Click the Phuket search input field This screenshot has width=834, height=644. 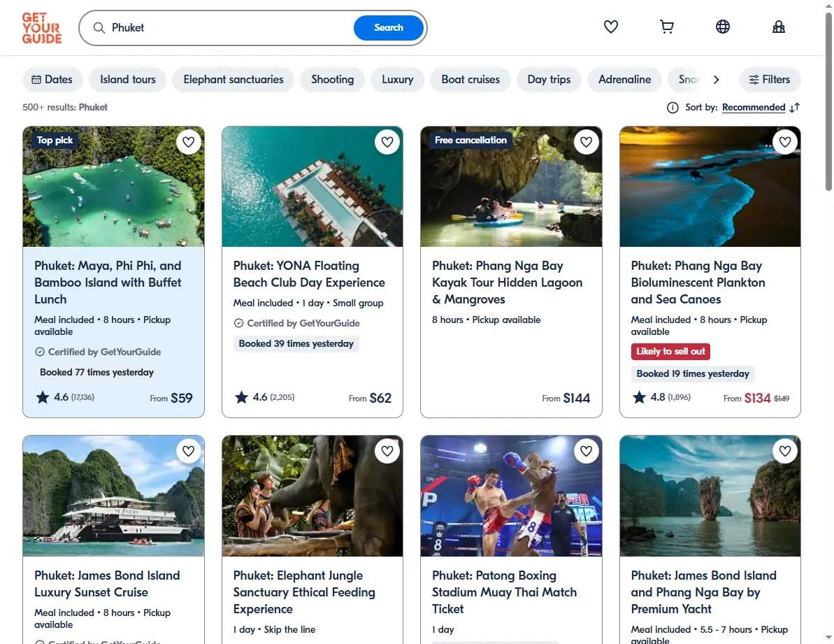(x=229, y=28)
